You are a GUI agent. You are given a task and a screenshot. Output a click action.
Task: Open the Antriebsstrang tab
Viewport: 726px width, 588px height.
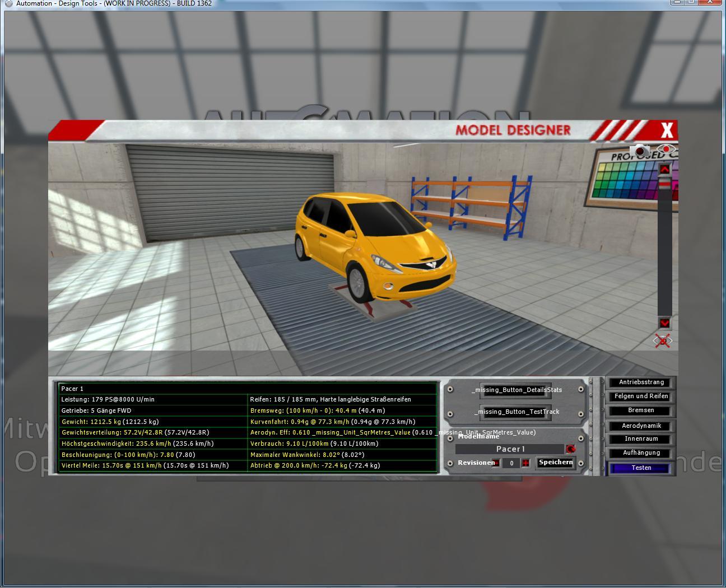tap(641, 382)
